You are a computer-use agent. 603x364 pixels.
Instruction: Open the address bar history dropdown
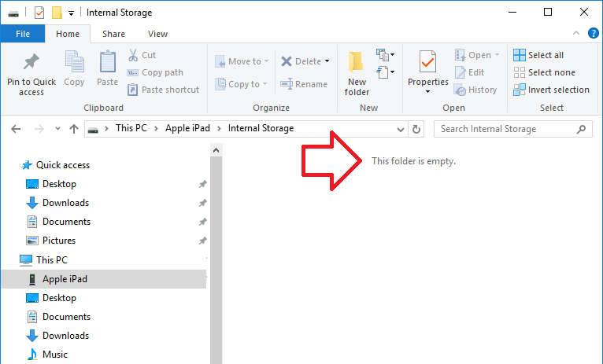point(401,130)
